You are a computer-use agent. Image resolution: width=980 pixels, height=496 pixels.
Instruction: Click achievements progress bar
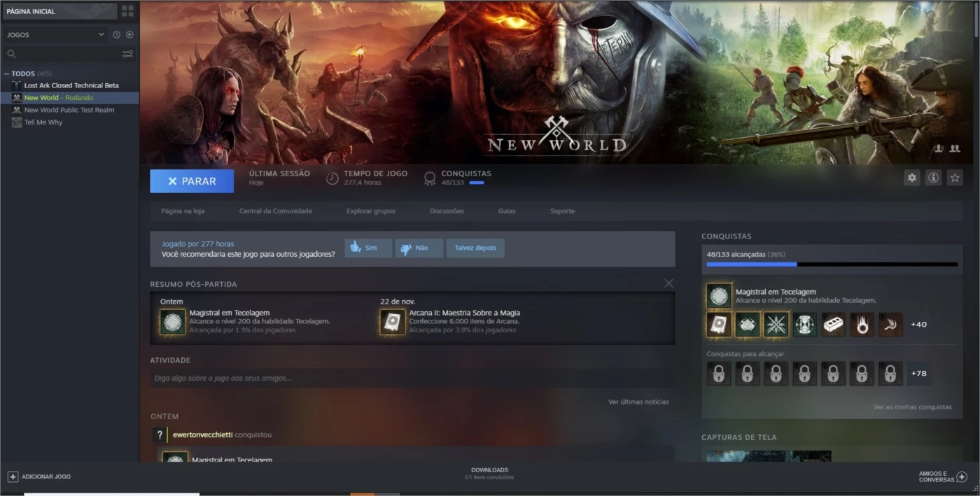click(x=832, y=264)
